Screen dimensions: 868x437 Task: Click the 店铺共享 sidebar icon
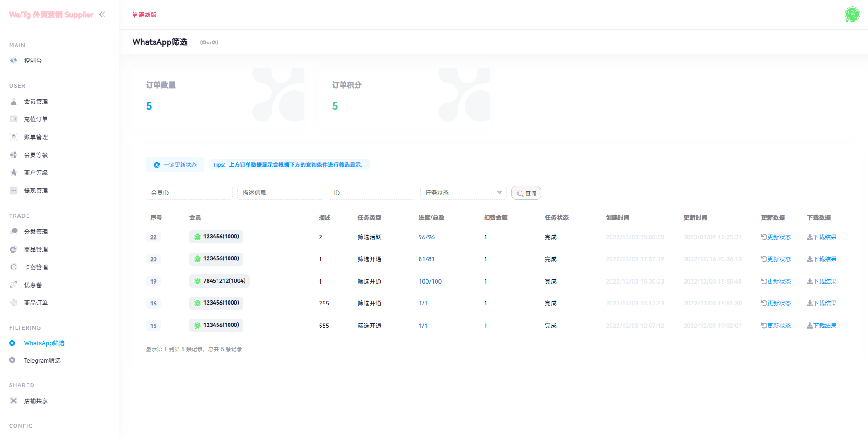pyautogui.click(x=14, y=401)
